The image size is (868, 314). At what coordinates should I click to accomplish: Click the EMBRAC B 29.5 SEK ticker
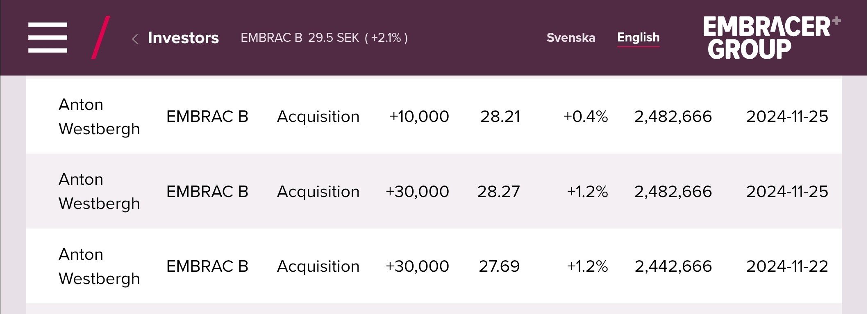click(324, 38)
